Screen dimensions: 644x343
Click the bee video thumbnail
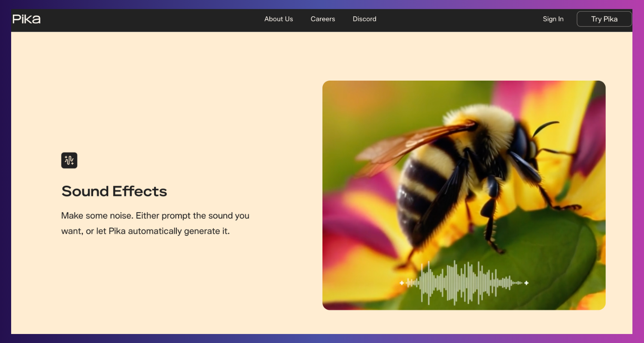(x=464, y=195)
